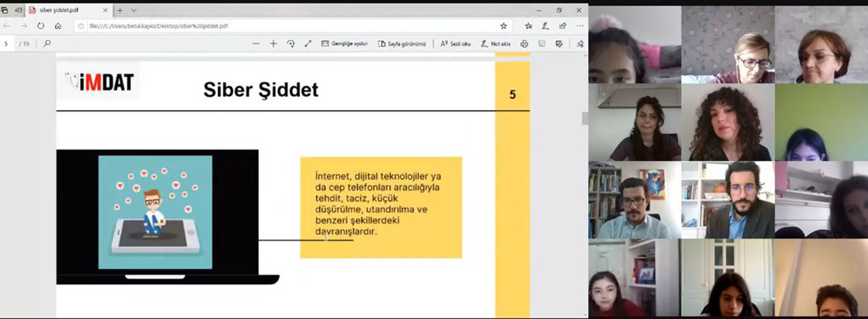The width and height of the screenshot is (868, 319).
Task: Open Sayfa görünümü page view options
Action: (402, 44)
